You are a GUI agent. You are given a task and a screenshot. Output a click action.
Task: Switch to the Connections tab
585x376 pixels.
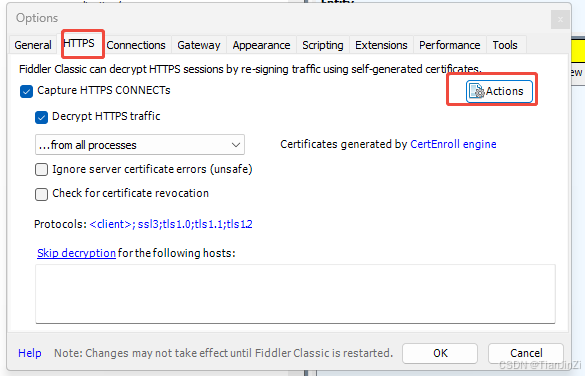pos(136,45)
